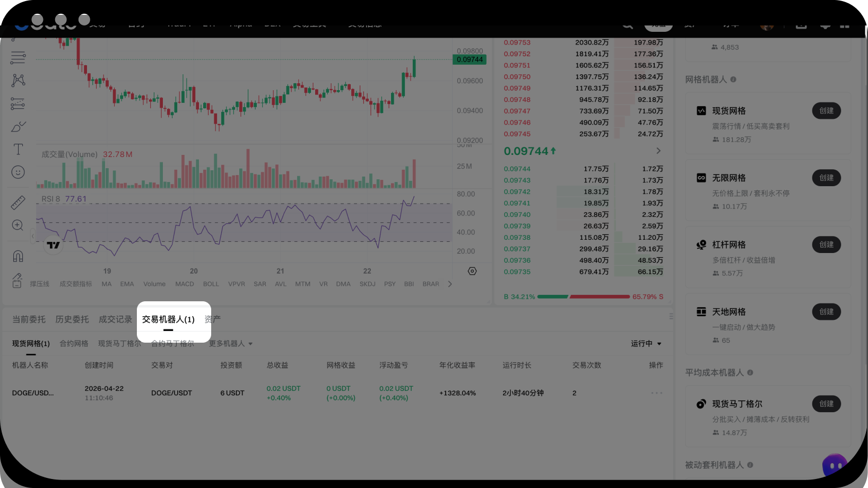The width and height of the screenshot is (868, 488).
Task: Open the 运行中 status filter dropdown
Action: [646, 344]
